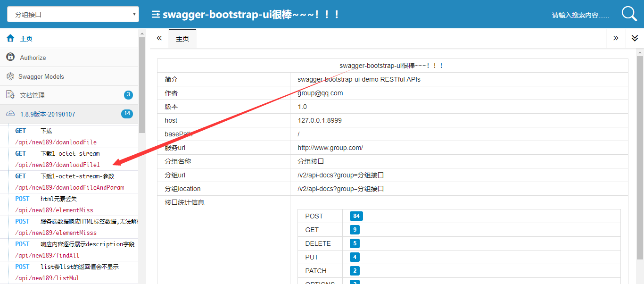Toggle the sidebar menu hamburger icon

pyautogui.click(x=156, y=15)
